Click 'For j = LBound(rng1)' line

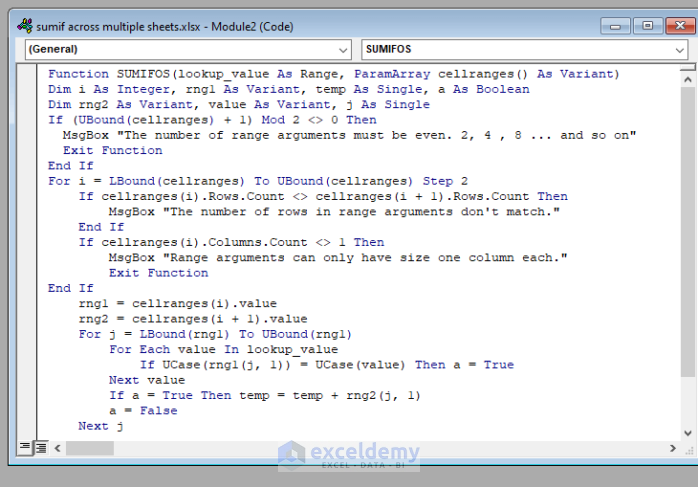coord(215,334)
